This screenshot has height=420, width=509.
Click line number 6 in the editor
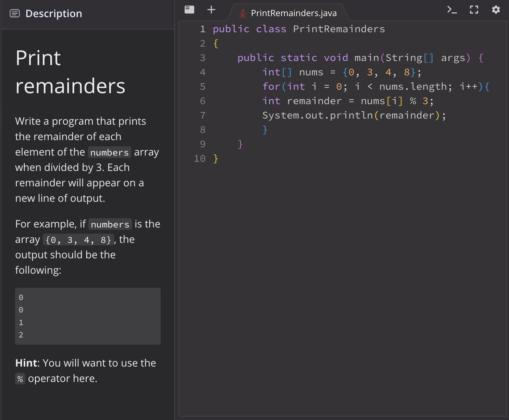202,101
